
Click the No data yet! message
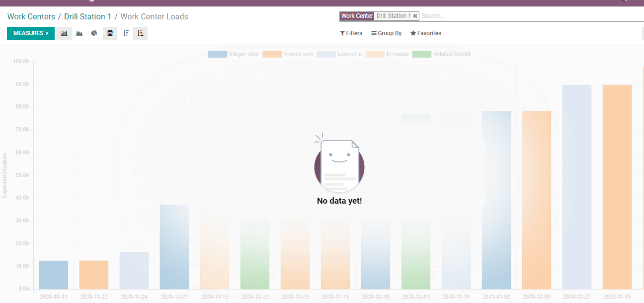click(x=339, y=201)
